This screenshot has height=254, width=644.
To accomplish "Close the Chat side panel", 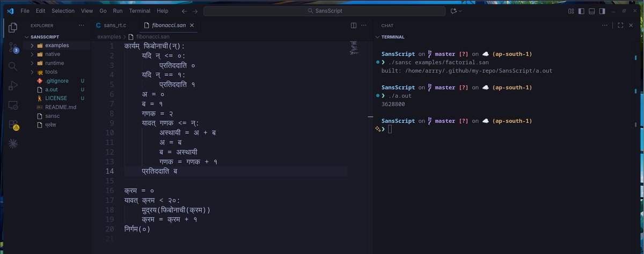I will 632,25.
